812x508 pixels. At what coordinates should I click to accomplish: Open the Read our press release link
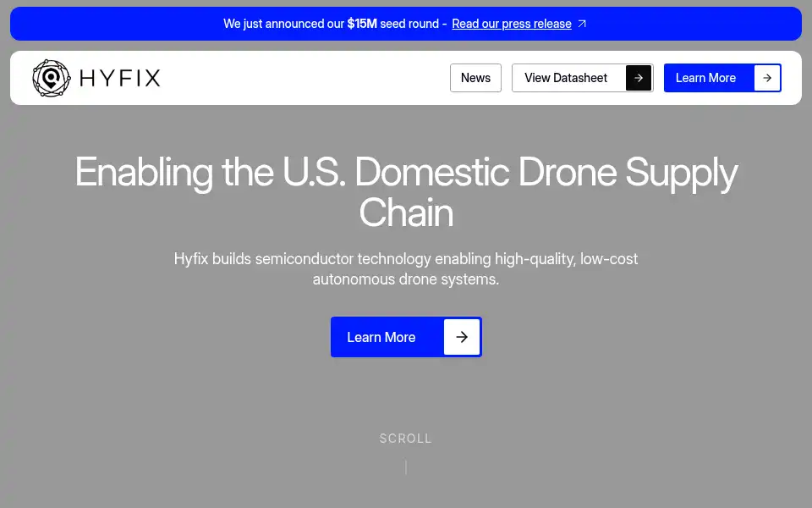click(512, 24)
